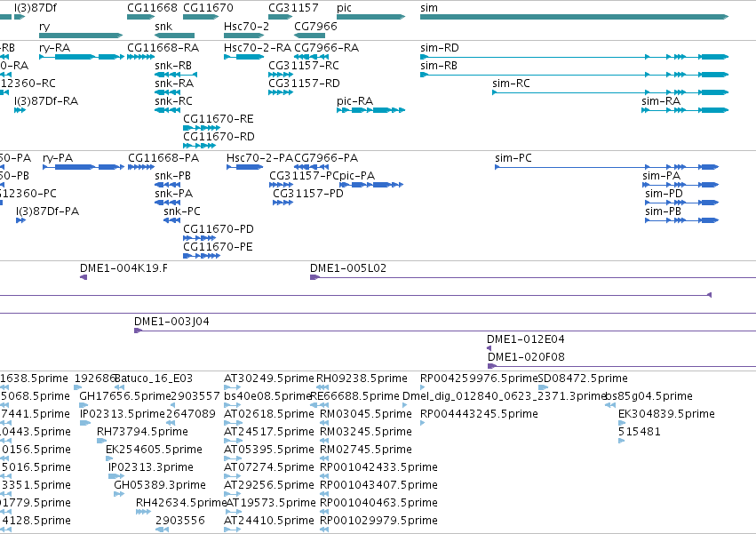The height and width of the screenshot is (534, 756).
Task: Click the snk gene label
Action: [x=163, y=26]
